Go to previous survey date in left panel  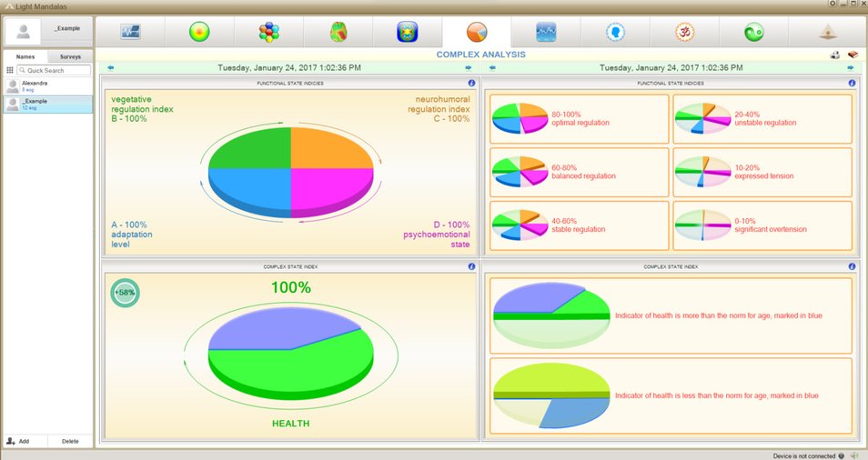[x=110, y=67]
